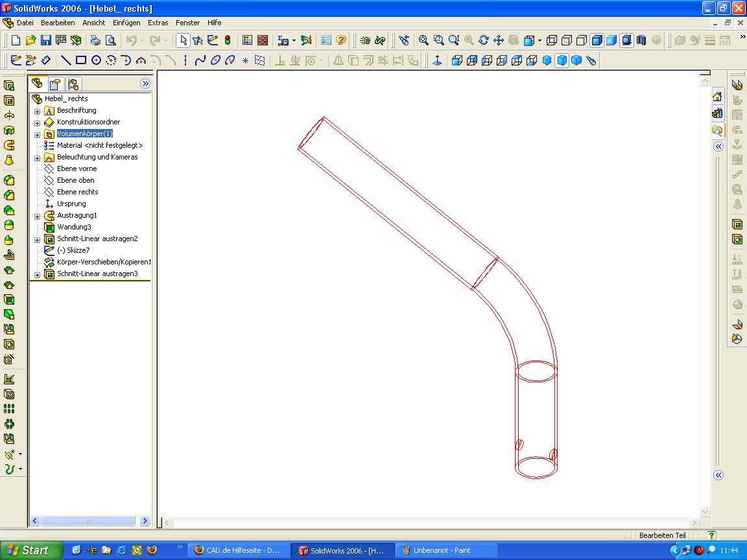
Task: Toggle Shadows in Shaded Mode
Action: tap(627, 40)
